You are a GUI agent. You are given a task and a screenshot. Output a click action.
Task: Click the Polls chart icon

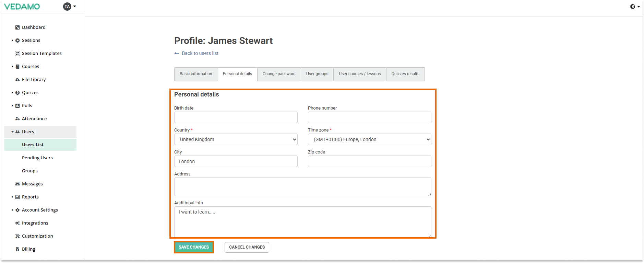pos(17,106)
